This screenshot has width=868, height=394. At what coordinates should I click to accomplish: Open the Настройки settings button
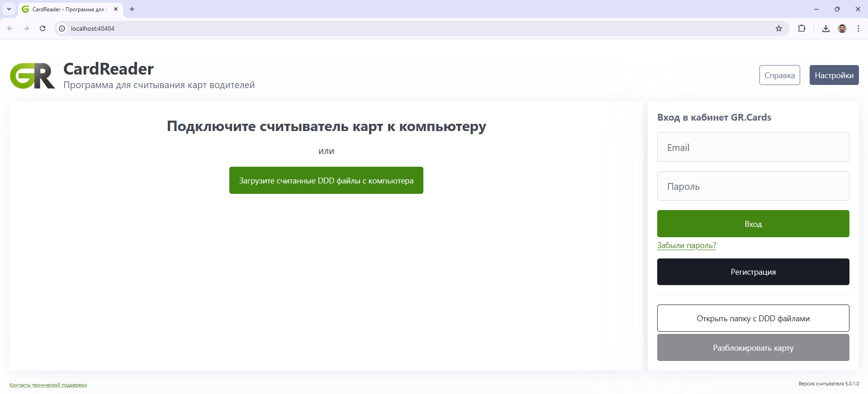tap(834, 75)
